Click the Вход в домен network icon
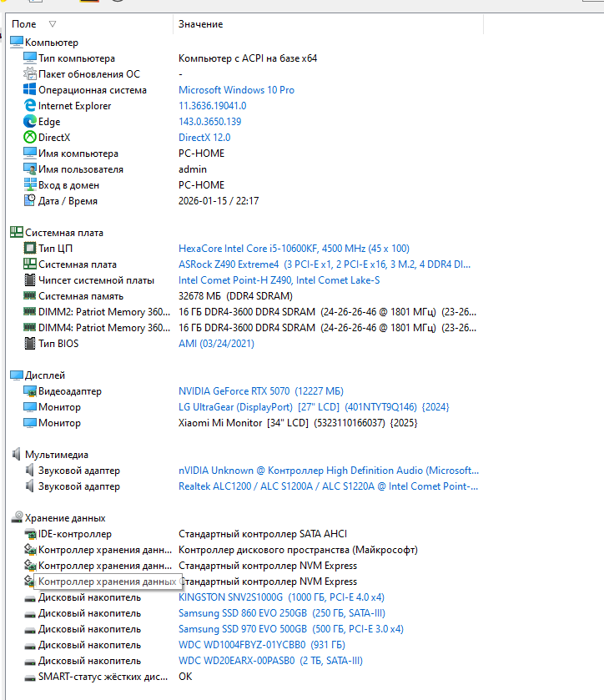Image resolution: width=604 pixels, height=700 pixels. [30, 185]
